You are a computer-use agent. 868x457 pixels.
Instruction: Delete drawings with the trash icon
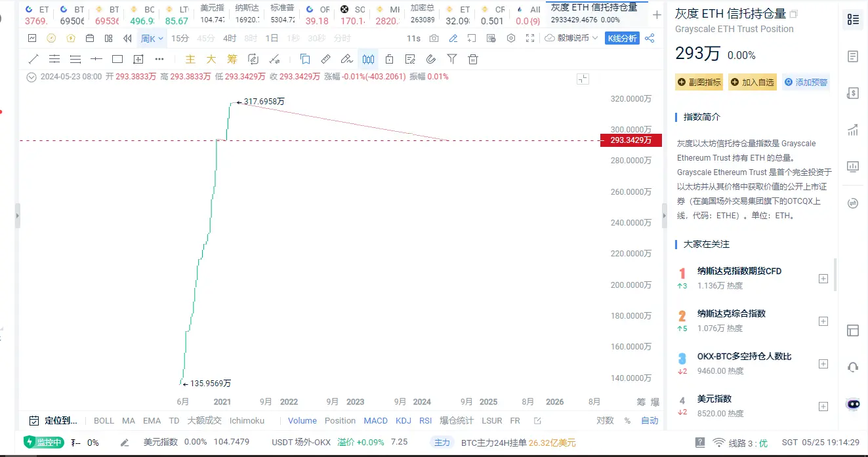473,59
